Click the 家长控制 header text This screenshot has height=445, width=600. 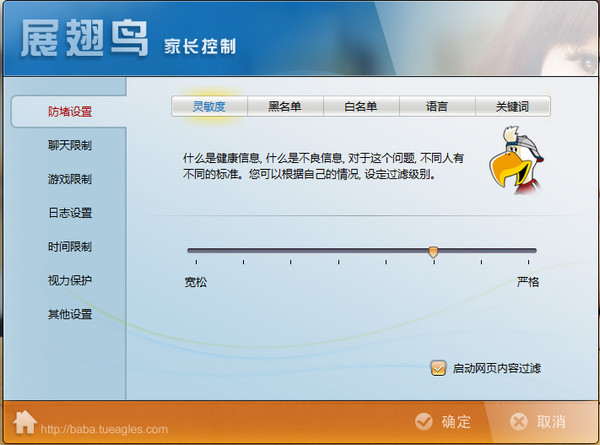200,46
